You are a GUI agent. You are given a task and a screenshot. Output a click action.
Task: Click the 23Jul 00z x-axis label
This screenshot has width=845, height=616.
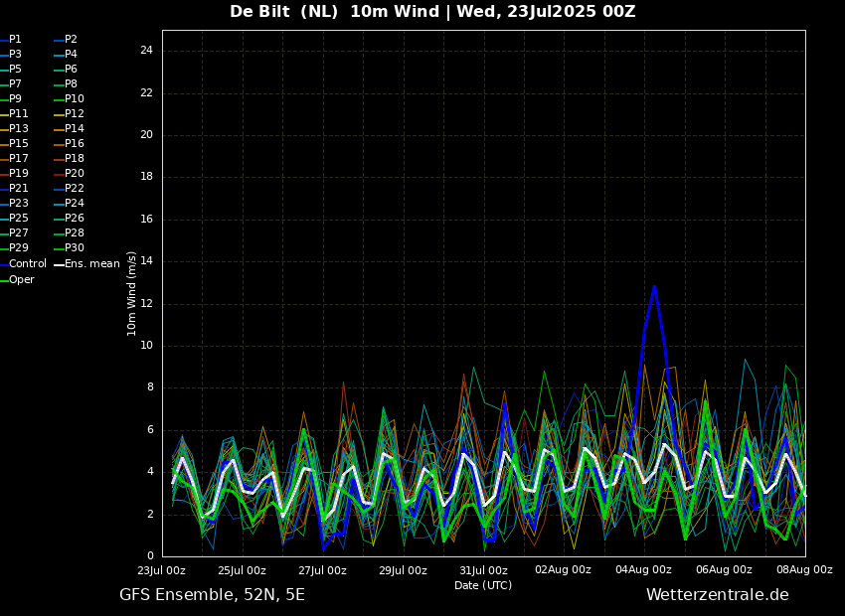click(161, 570)
